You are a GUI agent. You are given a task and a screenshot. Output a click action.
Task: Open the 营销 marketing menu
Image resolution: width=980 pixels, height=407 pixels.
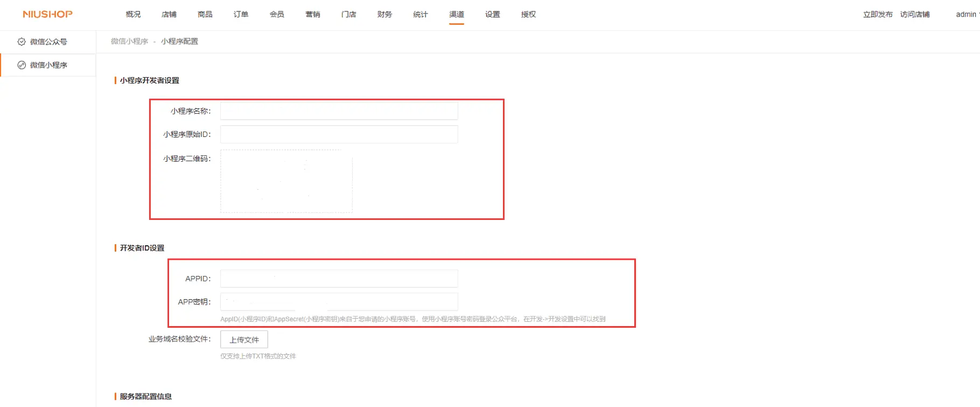(x=313, y=15)
